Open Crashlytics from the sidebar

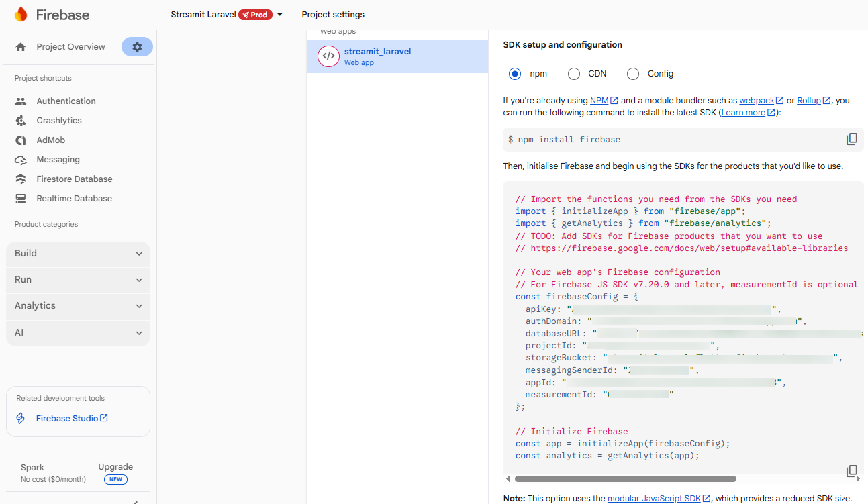(x=59, y=121)
